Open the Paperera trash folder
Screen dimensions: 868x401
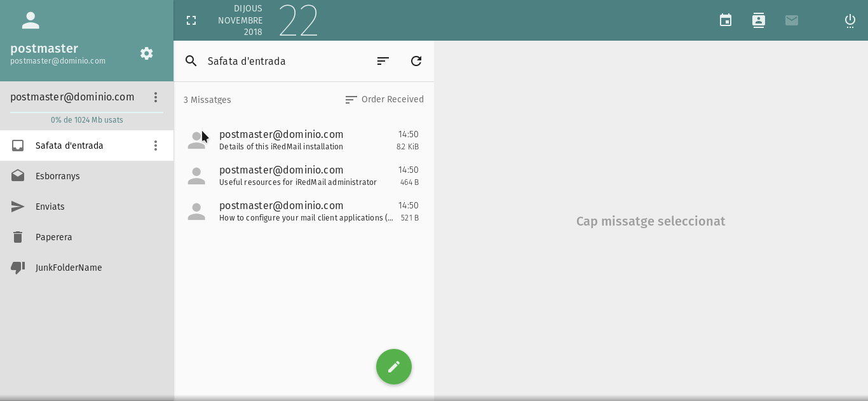(x=86, y=237)
